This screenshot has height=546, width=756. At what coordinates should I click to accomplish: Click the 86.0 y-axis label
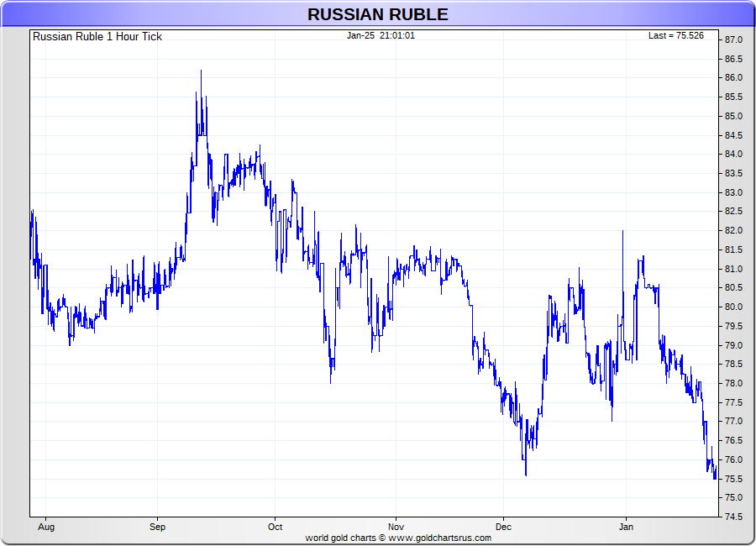click(734, 77)
